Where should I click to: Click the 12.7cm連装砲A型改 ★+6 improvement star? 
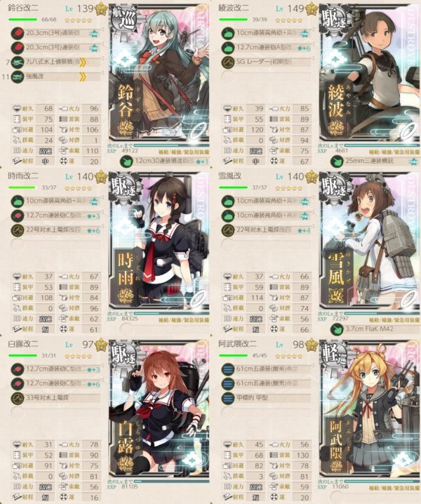coord(304,48)
